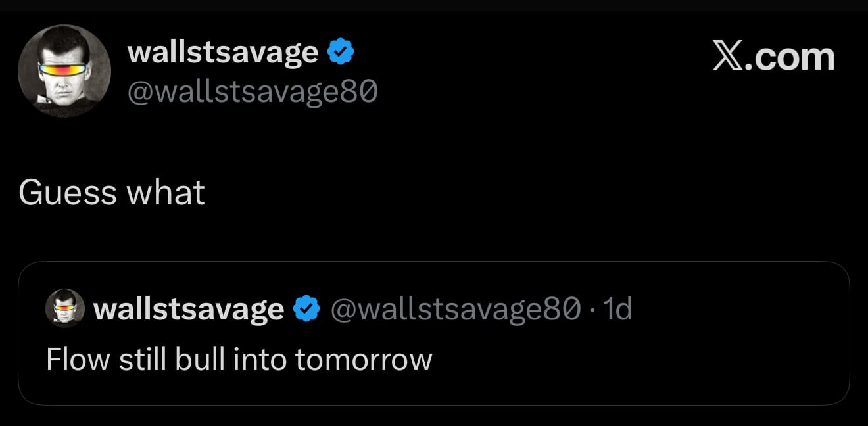Viewport: 868px width, 426px height.
Task: Click the main author's blue verified badge
Action: (x=341, y=52)
